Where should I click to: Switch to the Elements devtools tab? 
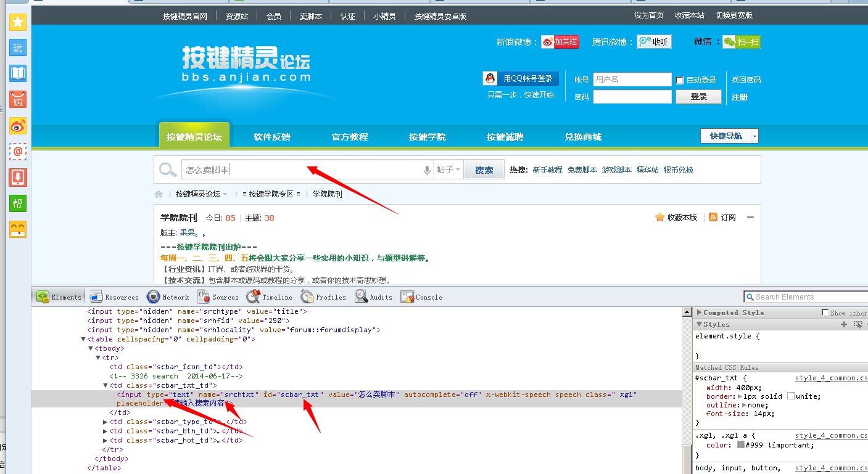pos(58,297)
